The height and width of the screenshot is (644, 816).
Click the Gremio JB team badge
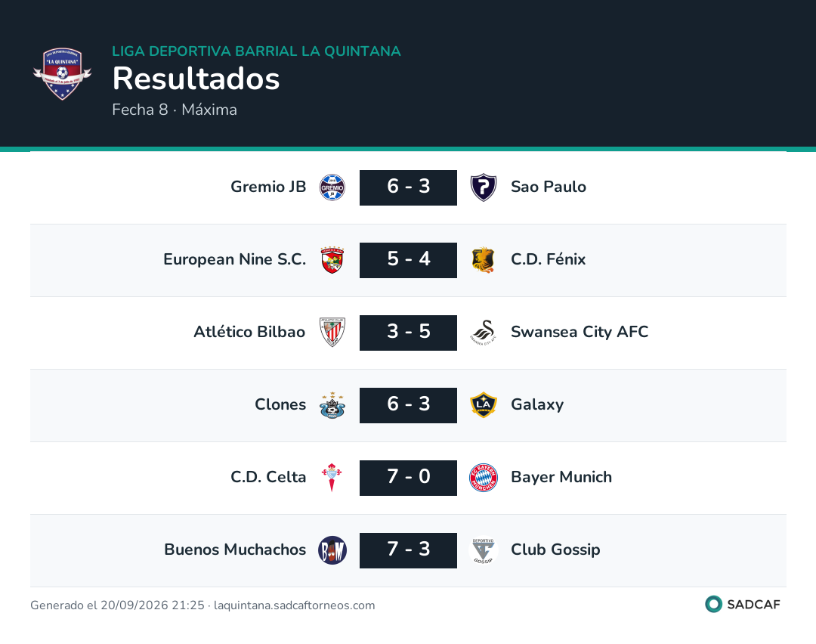[x=332, y=187]
